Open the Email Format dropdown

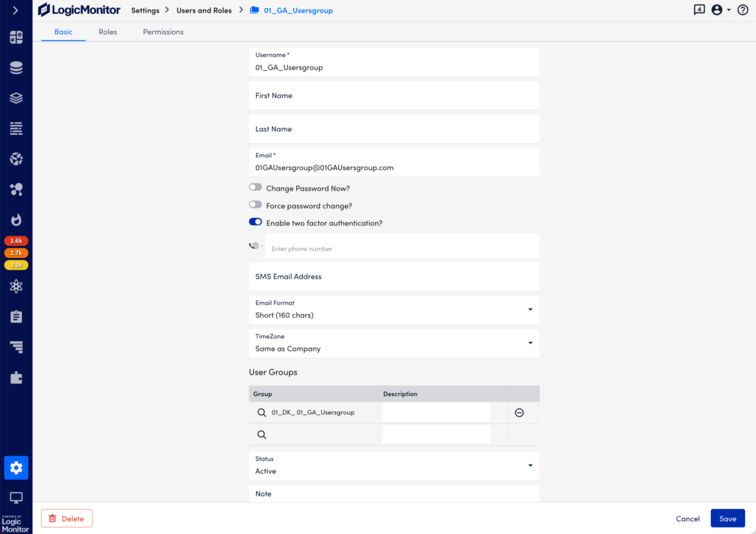529,309
